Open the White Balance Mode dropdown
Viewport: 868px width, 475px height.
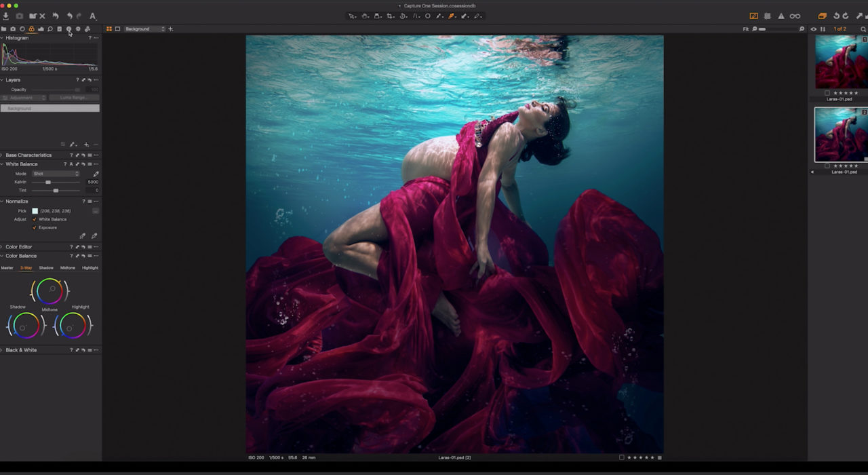point(56,174)
